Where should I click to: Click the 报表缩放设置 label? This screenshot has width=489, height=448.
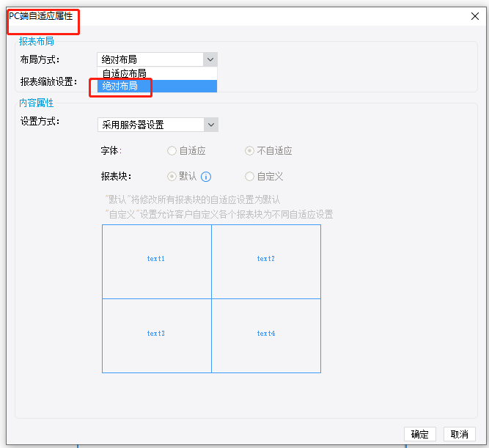pyautogui.click(x=48, y=81)
